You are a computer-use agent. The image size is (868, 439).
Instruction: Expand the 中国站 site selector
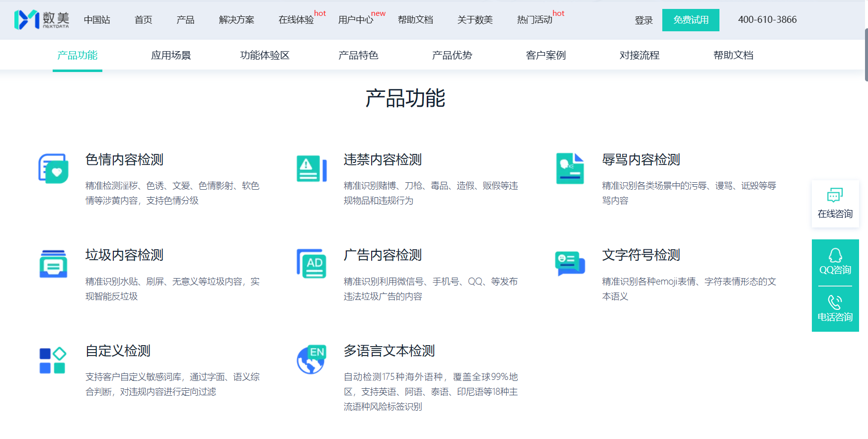[97, 20]
